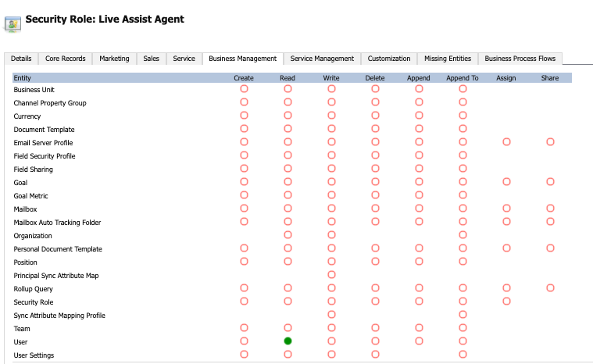Click the Entity column header
Screen dimensions: 593x364
click(x=23, y=78)
